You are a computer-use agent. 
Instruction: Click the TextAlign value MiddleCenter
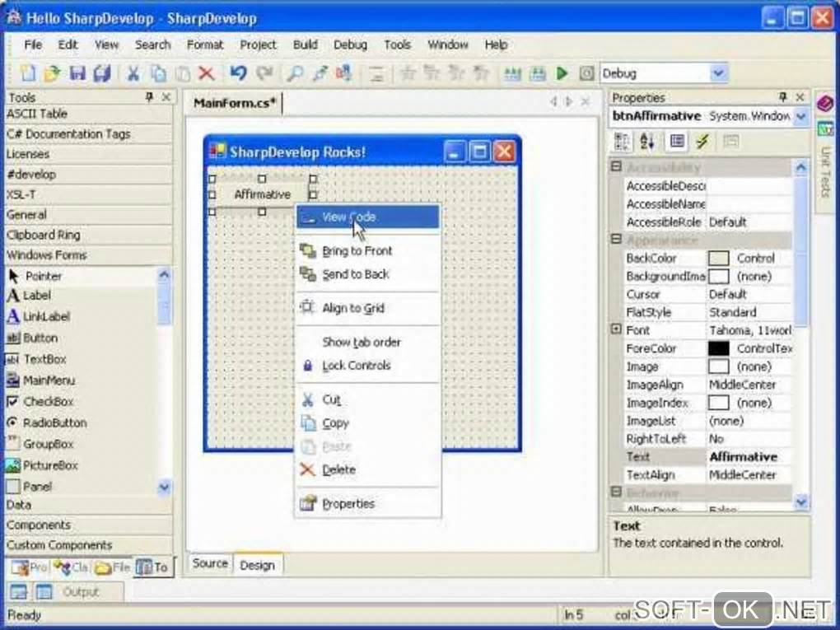point(749,475)
